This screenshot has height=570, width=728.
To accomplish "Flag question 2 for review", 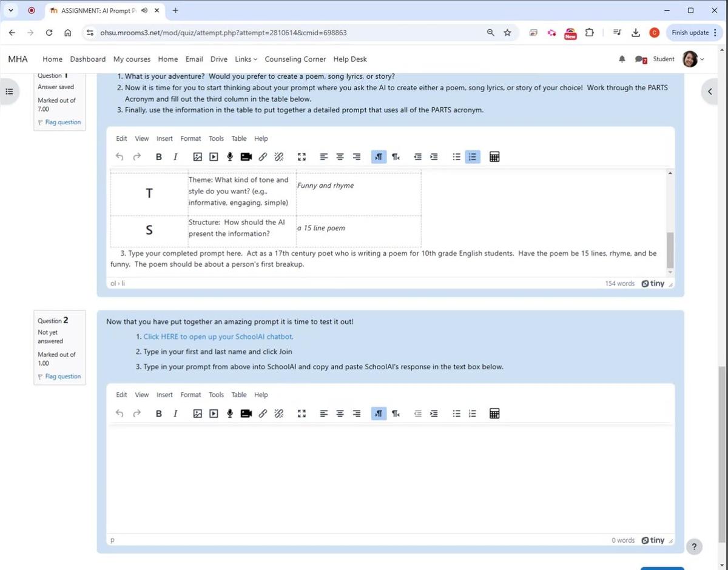I will point(62,377).
